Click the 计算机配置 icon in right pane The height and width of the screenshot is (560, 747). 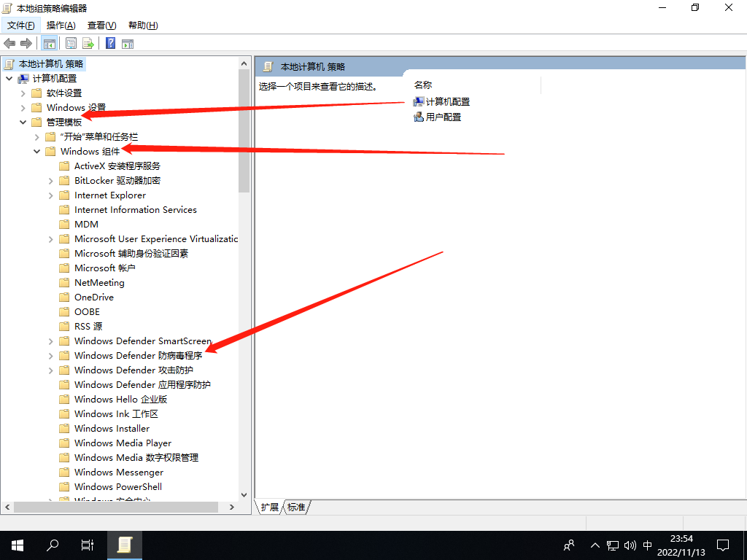coord(418,101)
